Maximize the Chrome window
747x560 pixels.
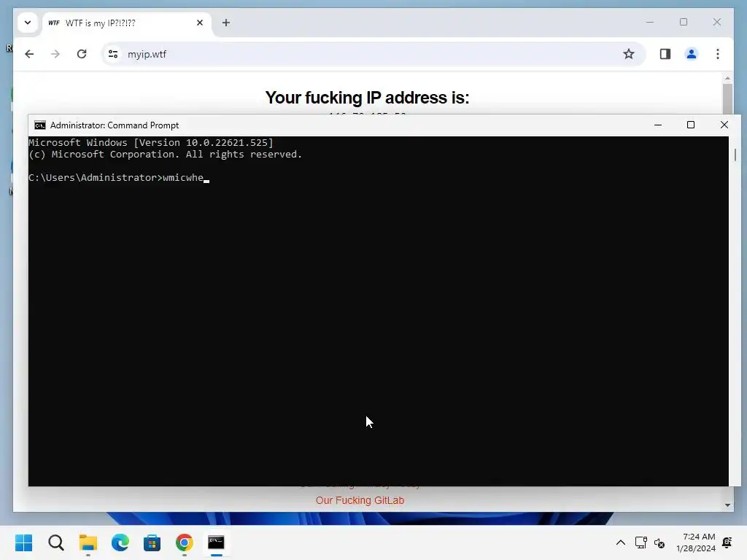click(x=684, y=23)
